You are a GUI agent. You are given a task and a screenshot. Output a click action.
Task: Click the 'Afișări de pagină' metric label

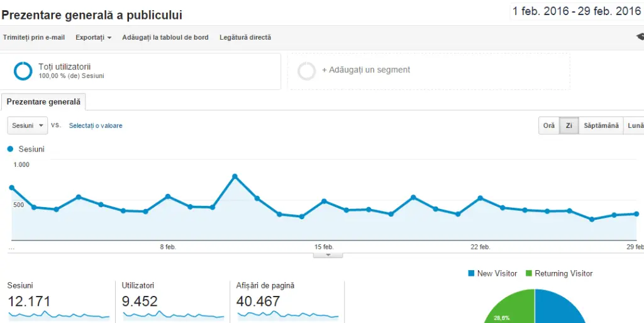(265, 285)
